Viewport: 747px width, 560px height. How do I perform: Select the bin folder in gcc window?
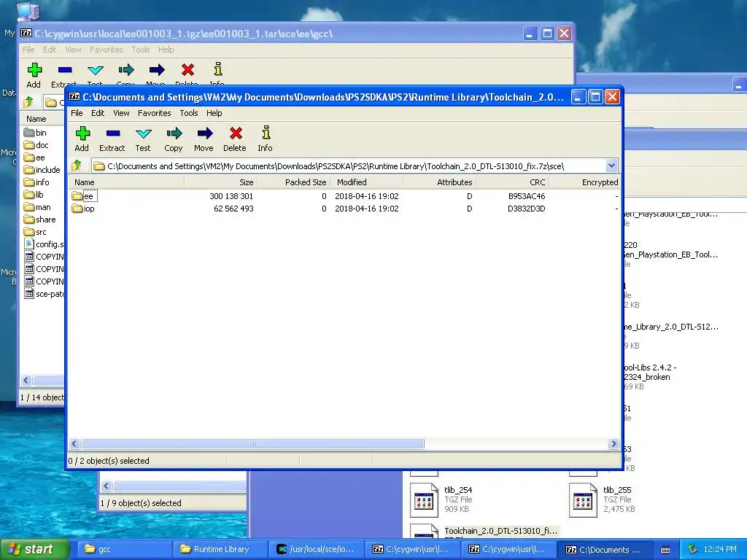coord(35,133)
